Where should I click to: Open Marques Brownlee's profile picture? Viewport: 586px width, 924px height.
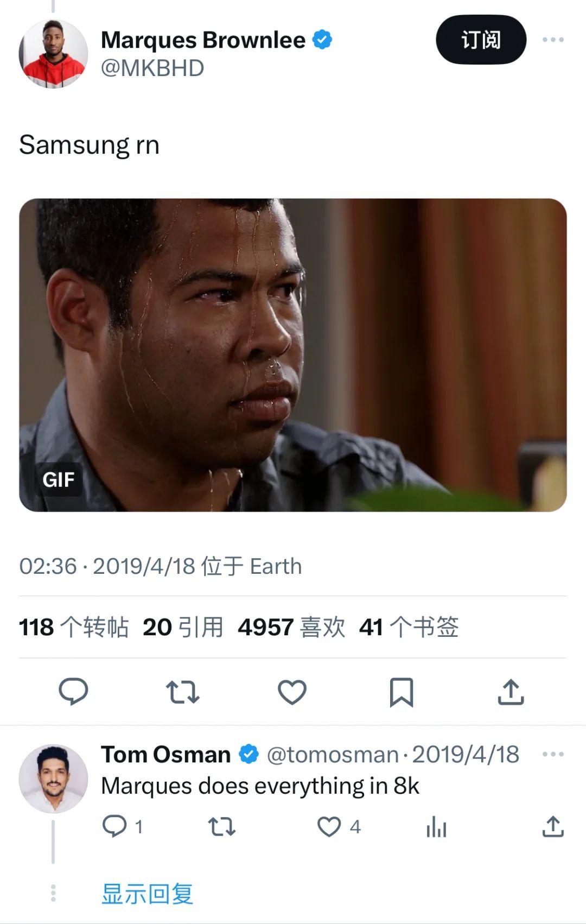point(53,53)
